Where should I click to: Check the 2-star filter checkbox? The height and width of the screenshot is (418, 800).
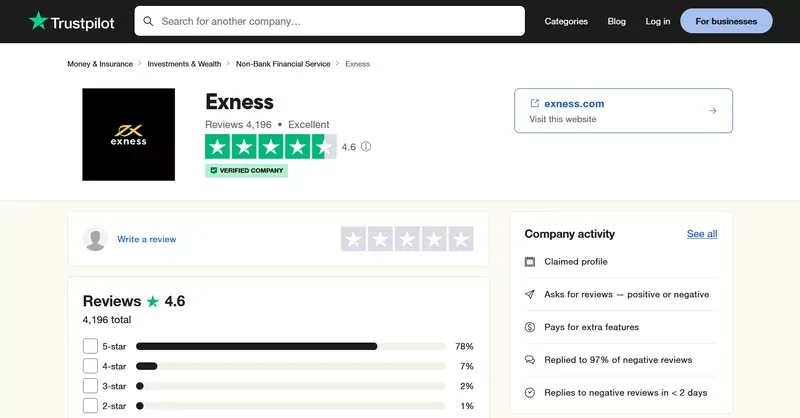click(90, 406)
